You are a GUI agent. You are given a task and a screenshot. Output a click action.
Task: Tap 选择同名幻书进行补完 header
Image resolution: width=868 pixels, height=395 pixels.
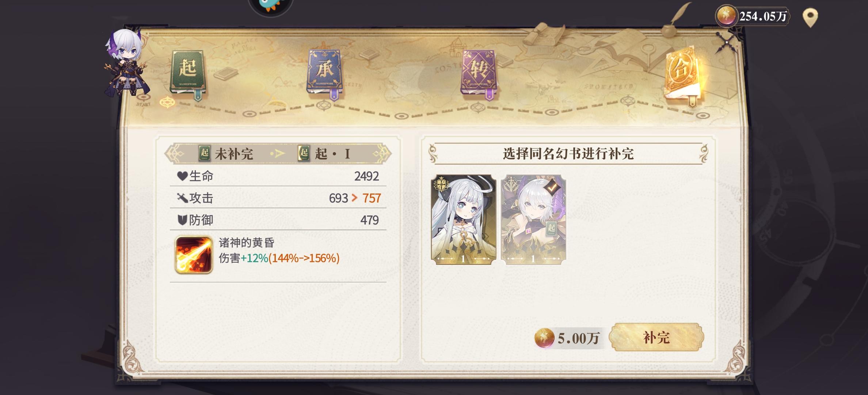point(568,154)
